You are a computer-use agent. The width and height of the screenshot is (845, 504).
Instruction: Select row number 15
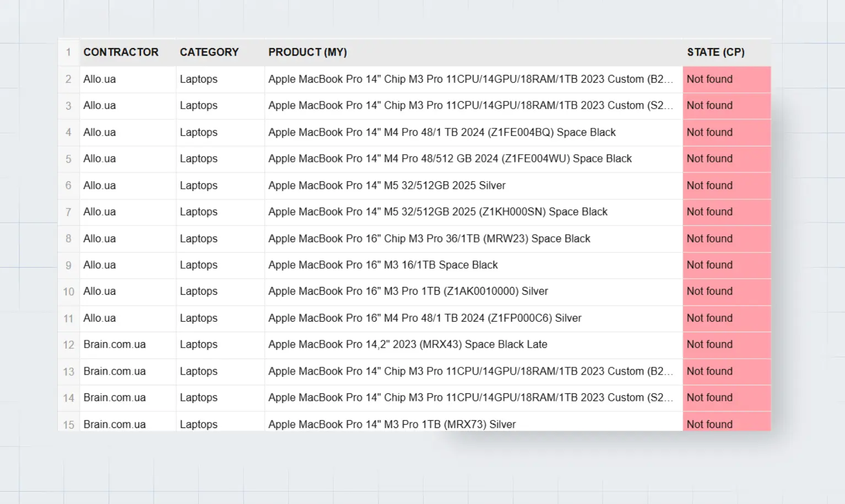[x=68, y=424]
